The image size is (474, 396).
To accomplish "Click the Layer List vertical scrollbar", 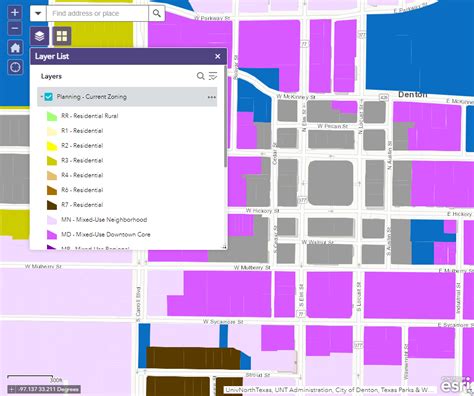I will [226, 117].
